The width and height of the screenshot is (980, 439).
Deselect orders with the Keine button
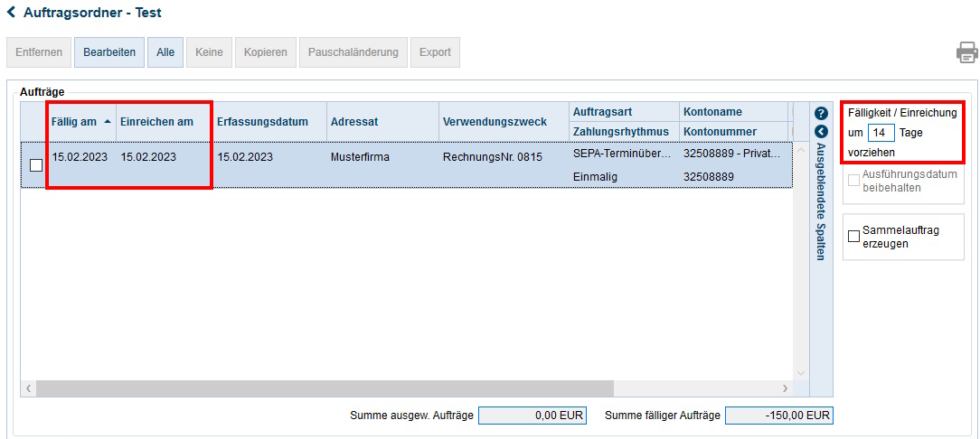point(210,52)
